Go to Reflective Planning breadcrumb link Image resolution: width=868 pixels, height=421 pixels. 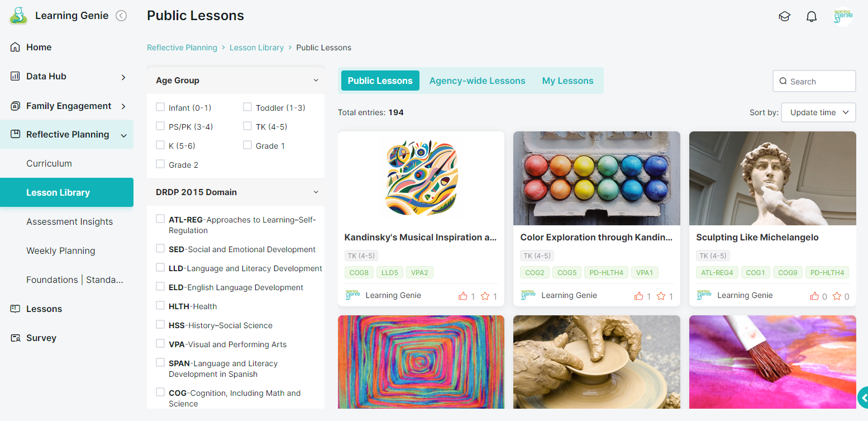coord(182,48)
